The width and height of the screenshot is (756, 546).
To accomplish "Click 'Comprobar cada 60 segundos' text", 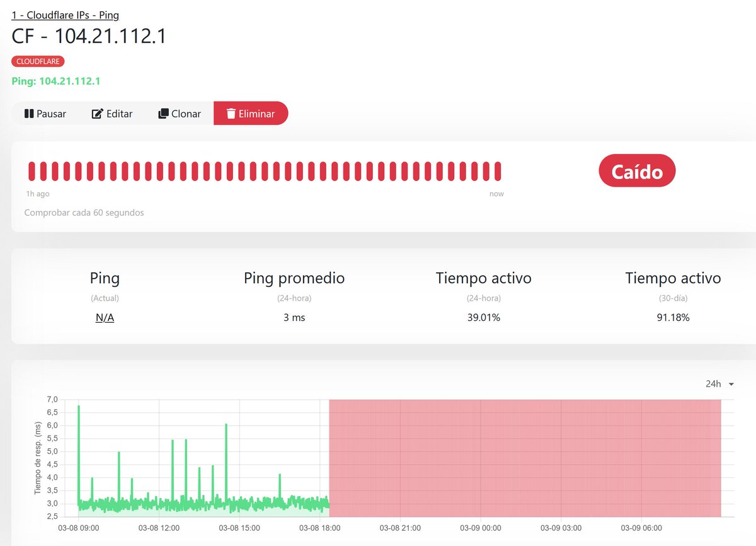I will [84, 212].
